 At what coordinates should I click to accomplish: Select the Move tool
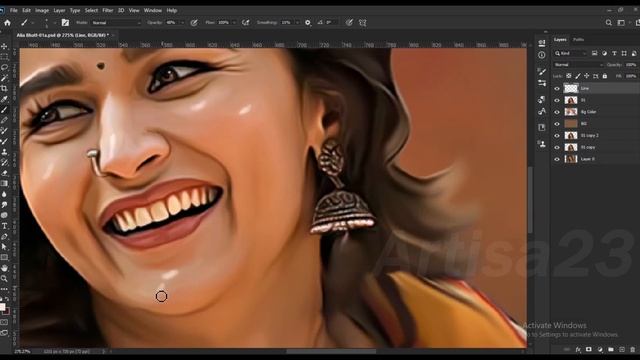pos(4,47)
